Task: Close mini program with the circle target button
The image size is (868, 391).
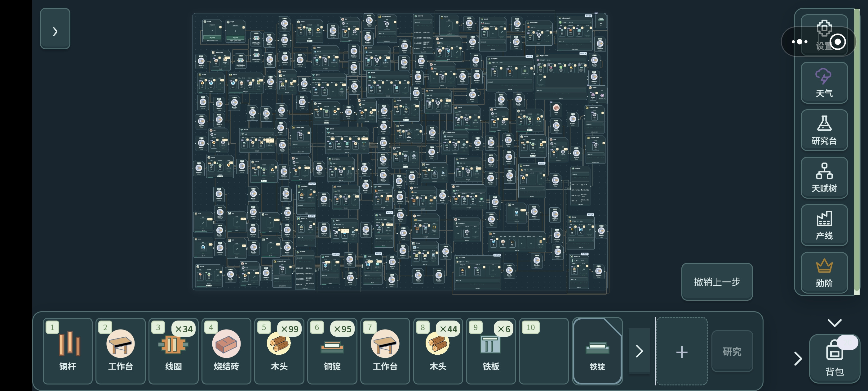Action: pos(838,42)
